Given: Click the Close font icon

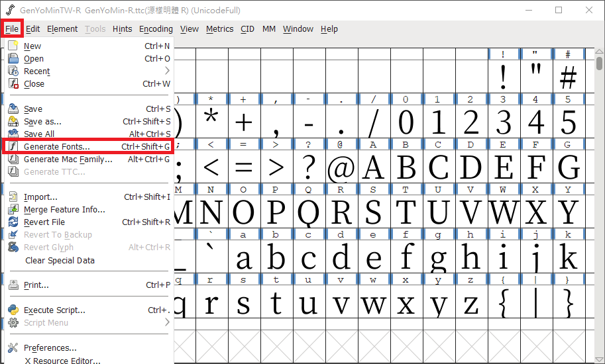Looking at the screenshot, I should pos(13,83).
